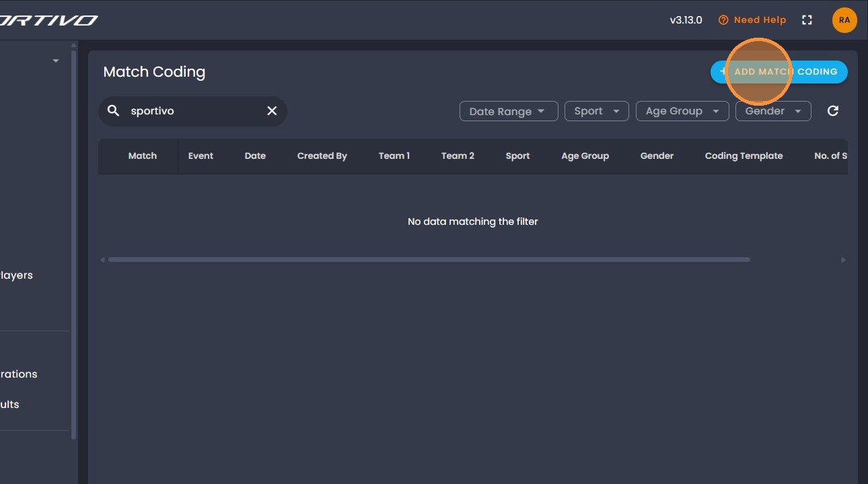Click the table scroll-left arrow
Viewport: 868px width, 484px height.
coord(102,260)
